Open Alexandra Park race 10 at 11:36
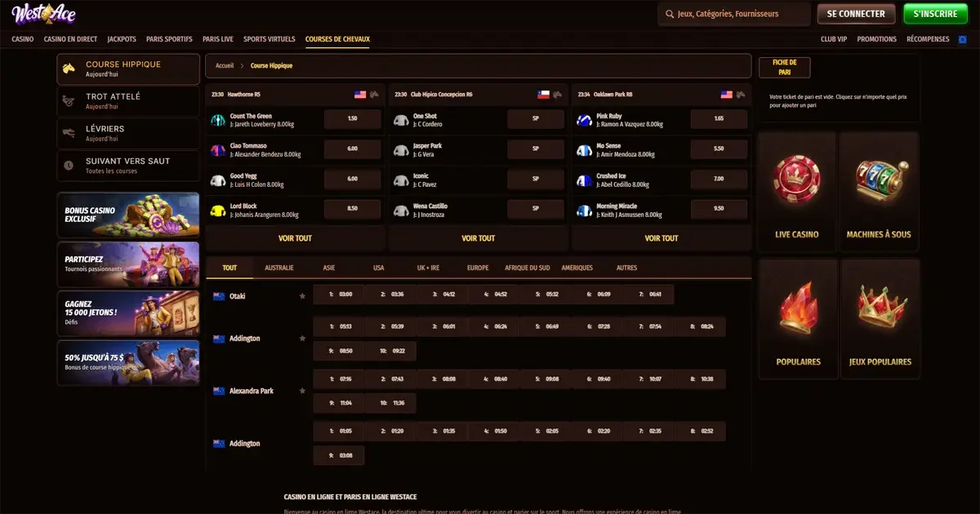Screen dimensions: 980x514 (390, 403)
